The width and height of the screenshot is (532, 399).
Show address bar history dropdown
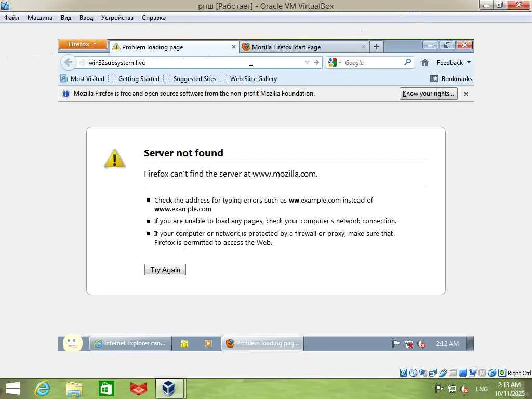pyautogui.click(x=307, y=62)
